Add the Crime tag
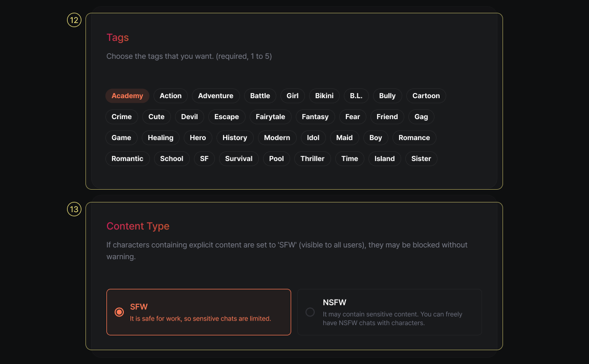589x364 pixels. [x=122, y=117]
